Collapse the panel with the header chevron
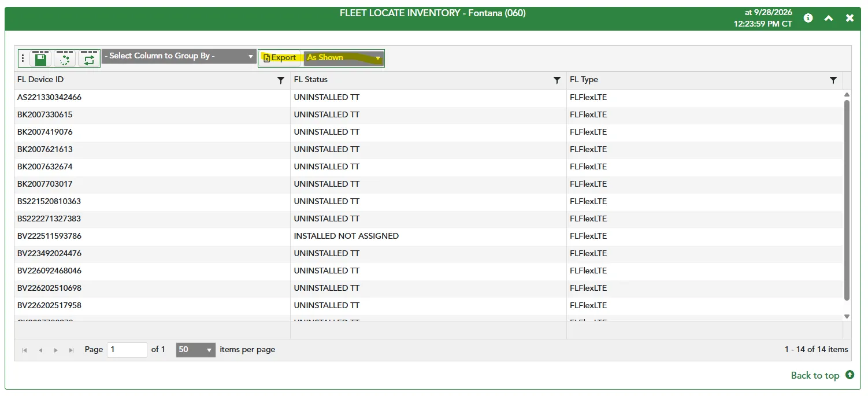 pyautogui.click(x=829, y=18)
